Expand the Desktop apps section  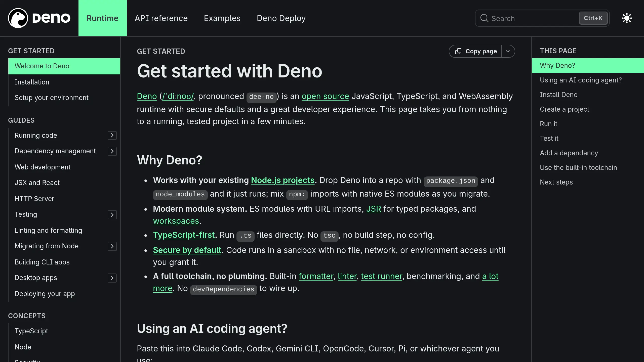tap(112, 278)
